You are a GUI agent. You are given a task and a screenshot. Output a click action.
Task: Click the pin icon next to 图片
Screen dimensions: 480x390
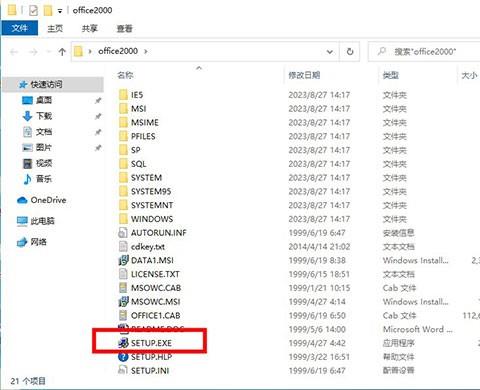98,148
